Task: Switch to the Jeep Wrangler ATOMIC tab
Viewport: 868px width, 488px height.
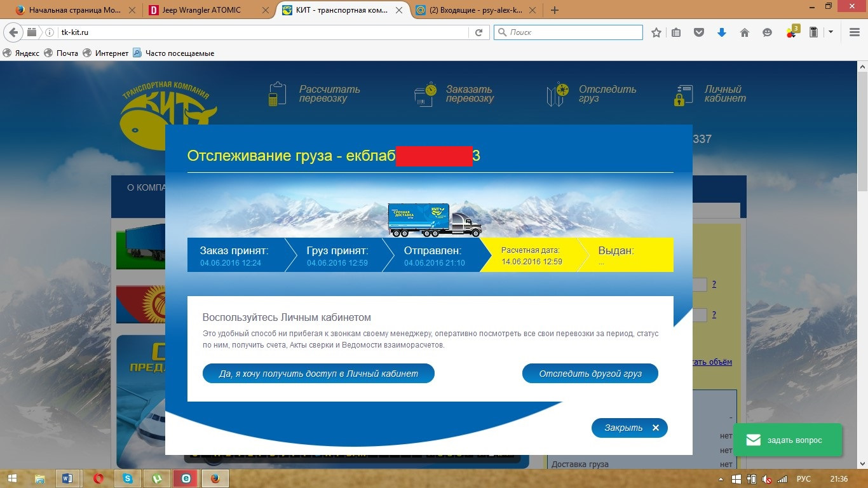Action: 208,10
